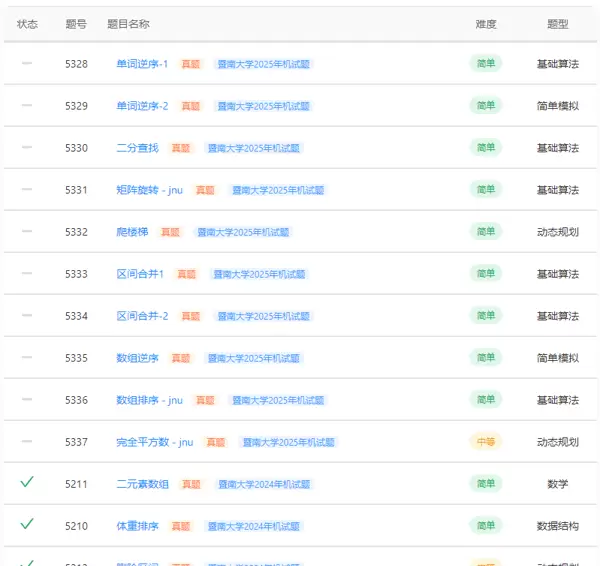Click the 真题 tag beside 体重排序
Image resolution: width=600 pixels, height=566 pixels.
(180, 526)
